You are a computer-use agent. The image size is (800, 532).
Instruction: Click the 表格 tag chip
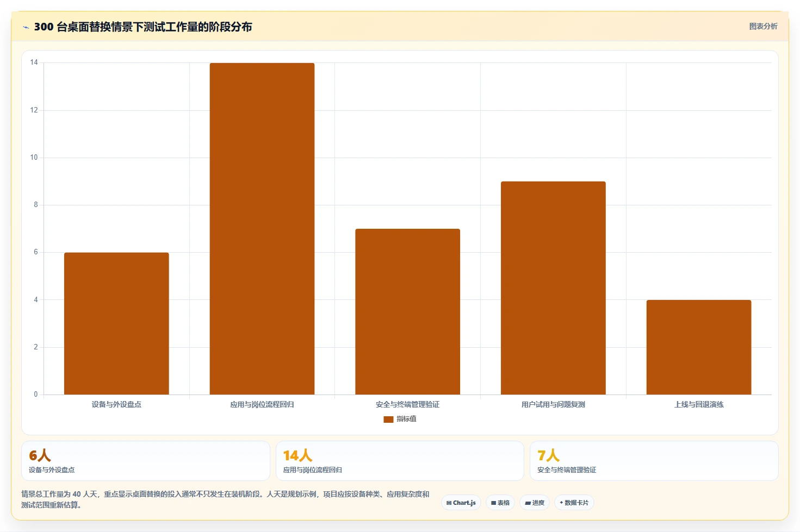pyautogui.click(x=500, y=503)
